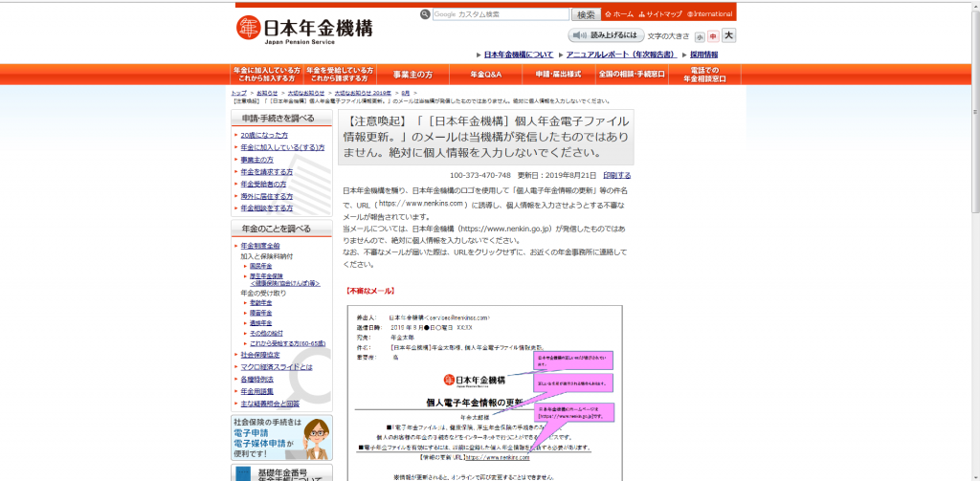This screenshot has height=481, width=980.
Task: Open 社会保障協定 sidebar link
Action: [260, 355]
